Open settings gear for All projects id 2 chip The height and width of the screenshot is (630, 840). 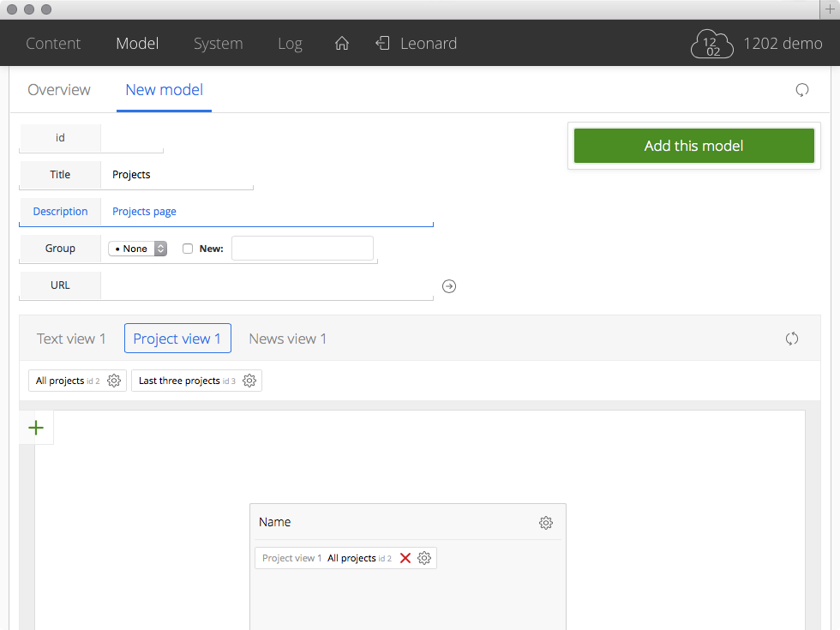[114, 381]
